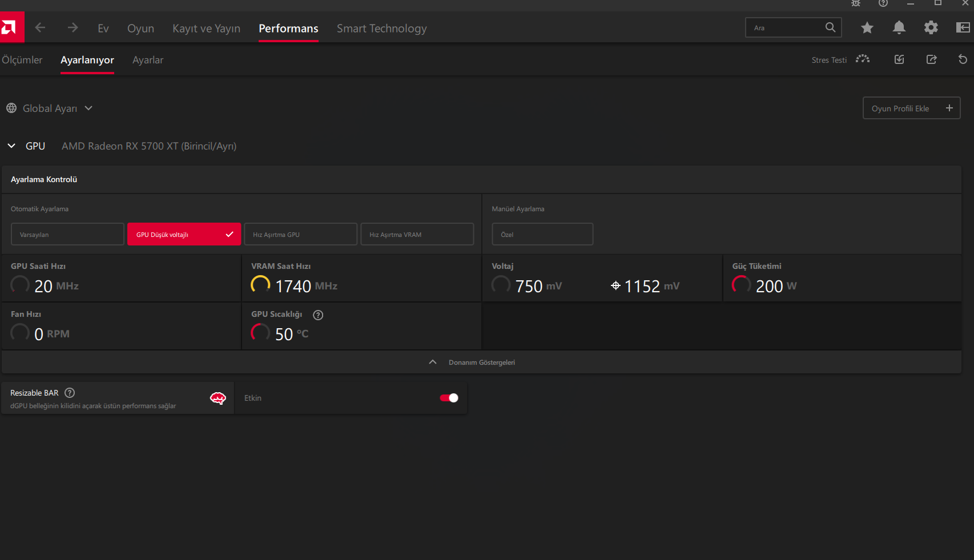The width and height of the screenshot is (974, 560).
Task: Click the load tuning profile icon
Action: click(899, 59)
